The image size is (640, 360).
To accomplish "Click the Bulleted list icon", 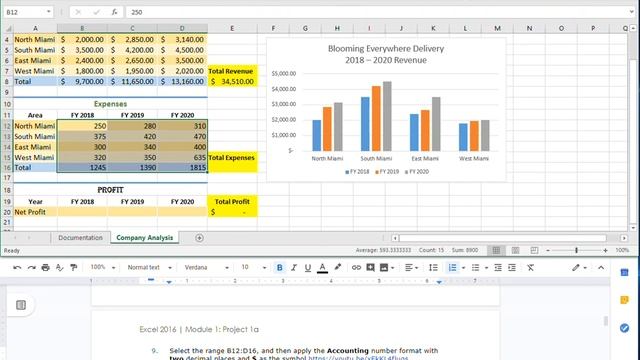I will tap(475, 268).
